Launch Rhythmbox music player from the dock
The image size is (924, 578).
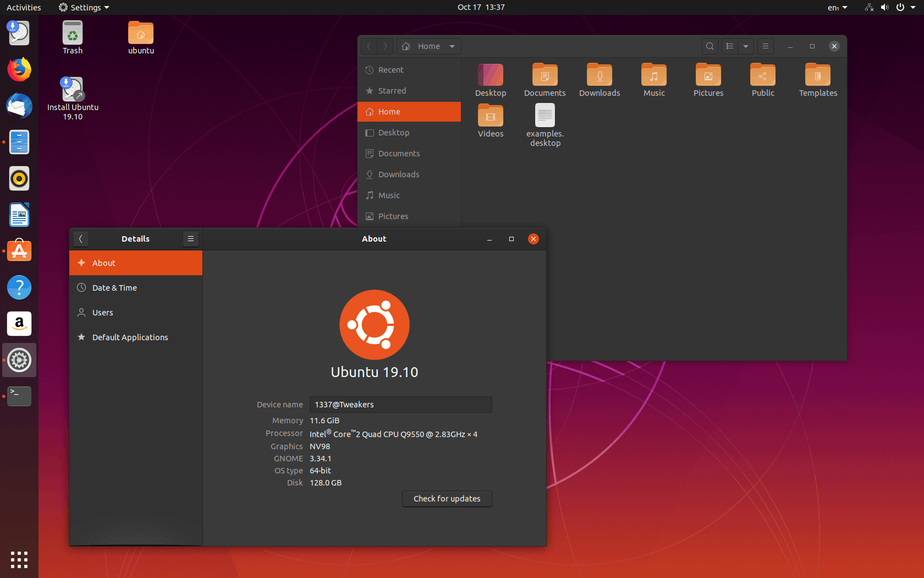(19, 178)
